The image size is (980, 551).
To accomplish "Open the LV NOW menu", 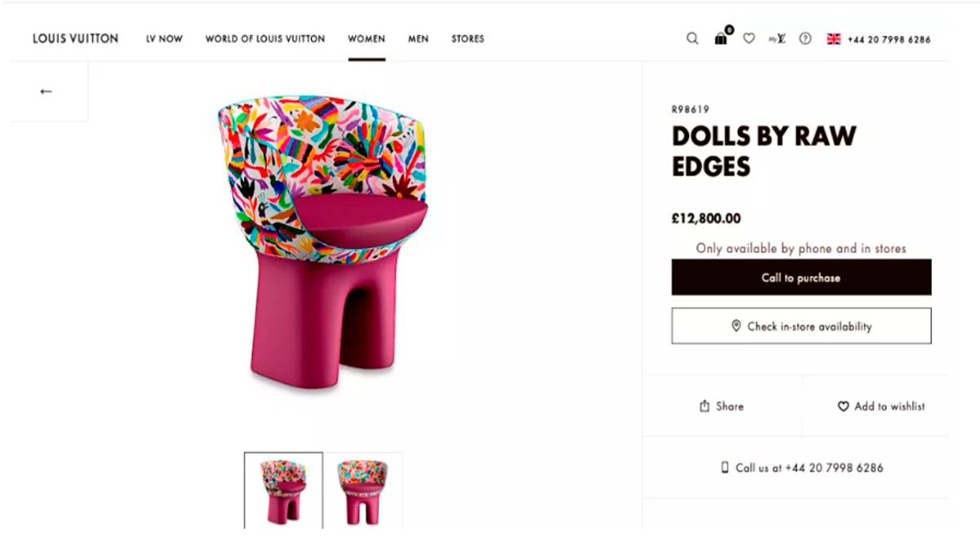I will [x=164, y=38].
